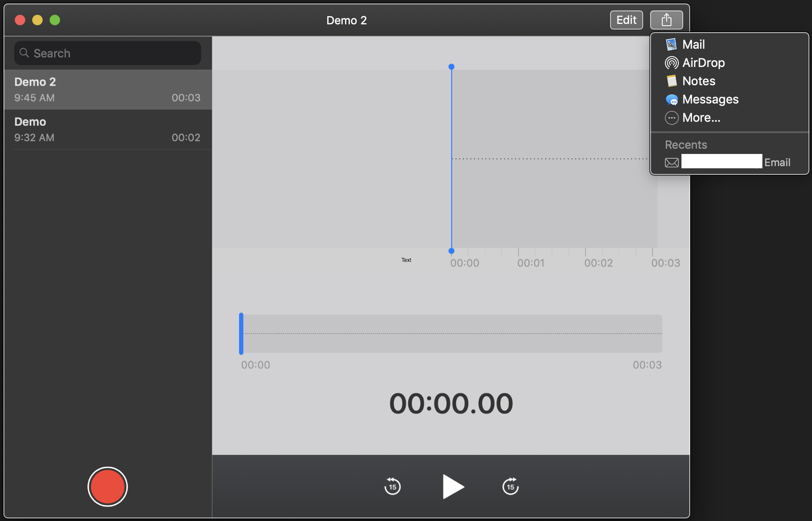This screenshot has height=521, width=812.
Task: Click the Notes notepad icon
Action: [x=671, y=81]
